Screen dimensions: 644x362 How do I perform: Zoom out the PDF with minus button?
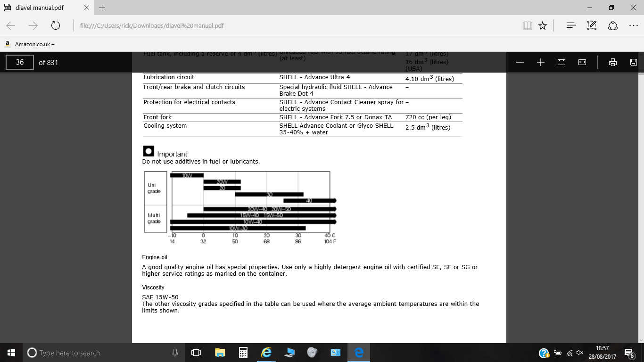pyautogui.click(x=520, y=62)
